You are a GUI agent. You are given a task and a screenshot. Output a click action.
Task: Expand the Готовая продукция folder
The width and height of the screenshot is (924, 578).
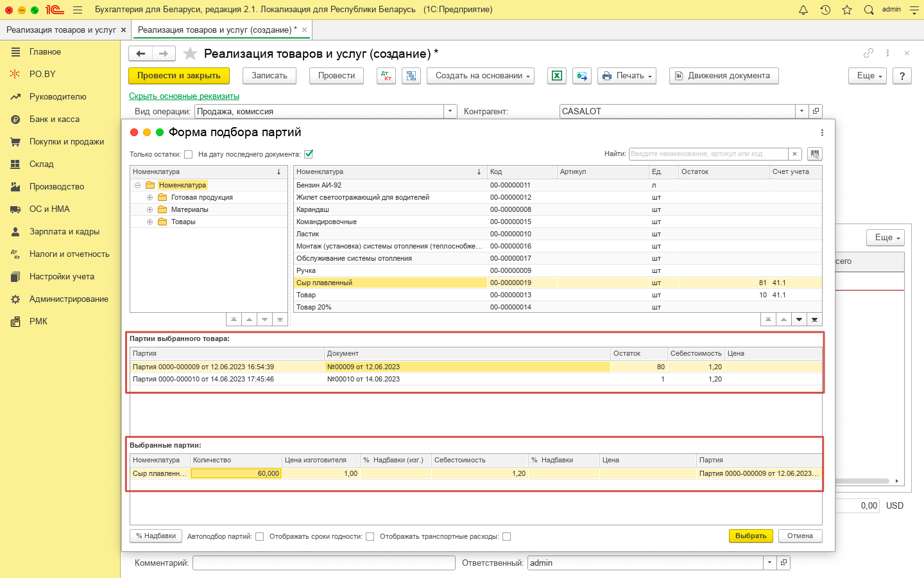tap(150, 197)
